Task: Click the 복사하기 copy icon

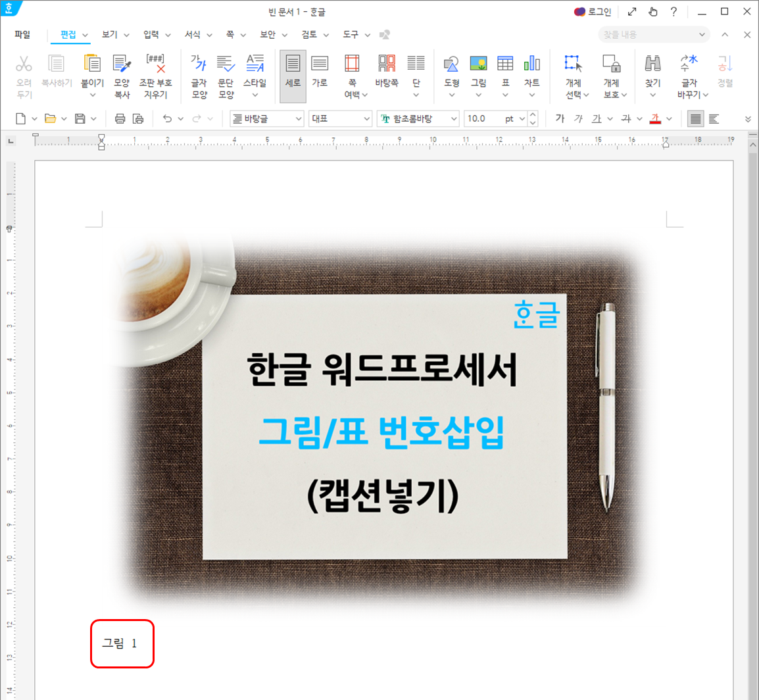Action: point(57,72)
